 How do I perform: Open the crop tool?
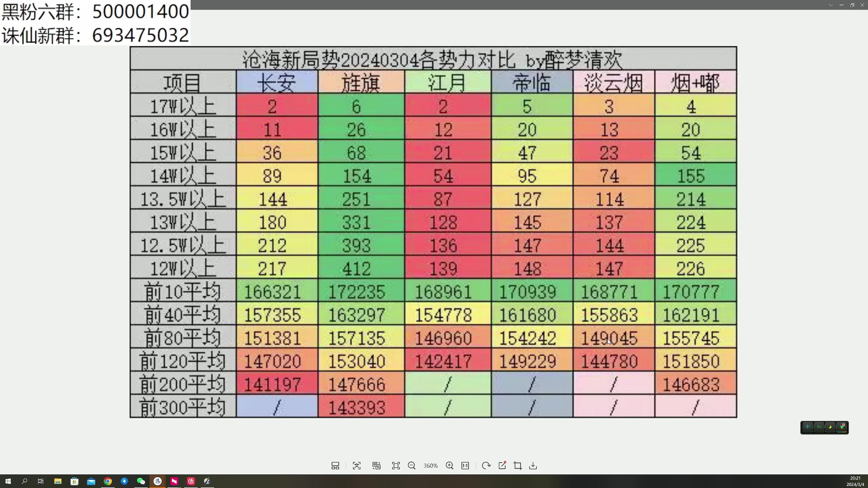pos(518,466)
